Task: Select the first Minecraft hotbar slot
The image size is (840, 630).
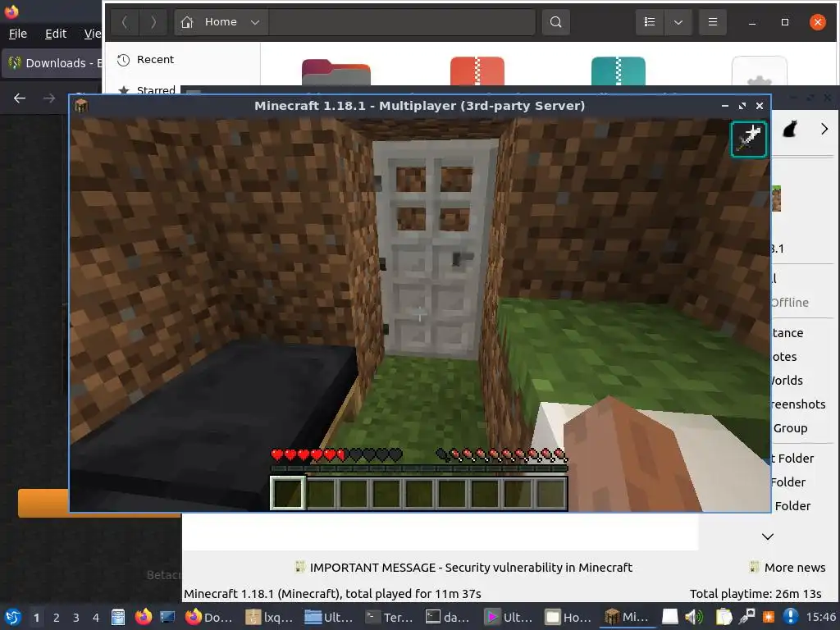Action: [x=288, y=493]
